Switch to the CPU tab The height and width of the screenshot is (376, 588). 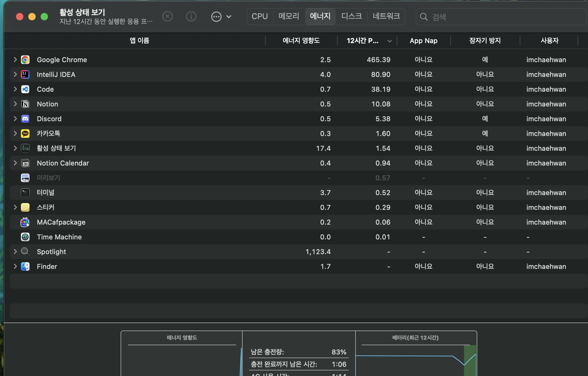click(x=260, y=16)
